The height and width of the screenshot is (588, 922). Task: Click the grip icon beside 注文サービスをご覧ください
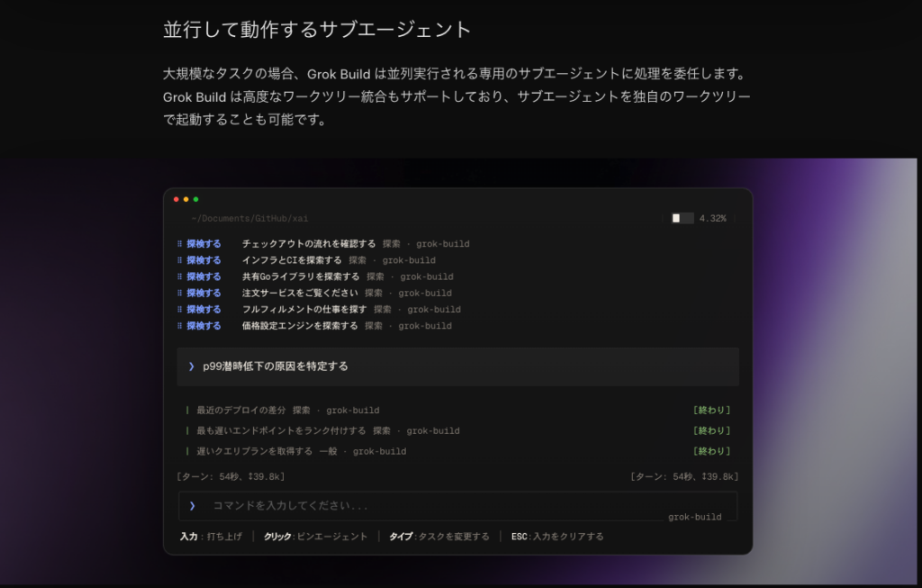click(x=179, y=293)
